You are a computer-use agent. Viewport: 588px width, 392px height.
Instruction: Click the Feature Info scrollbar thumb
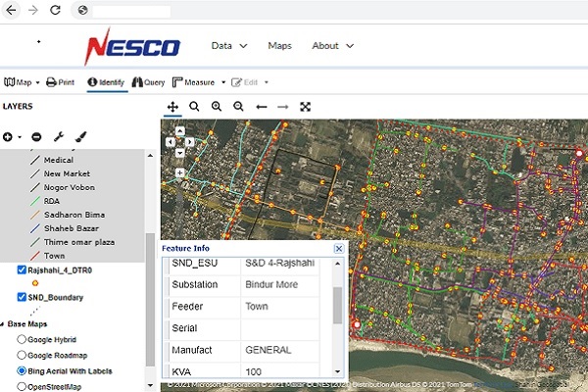pos(337,306)
